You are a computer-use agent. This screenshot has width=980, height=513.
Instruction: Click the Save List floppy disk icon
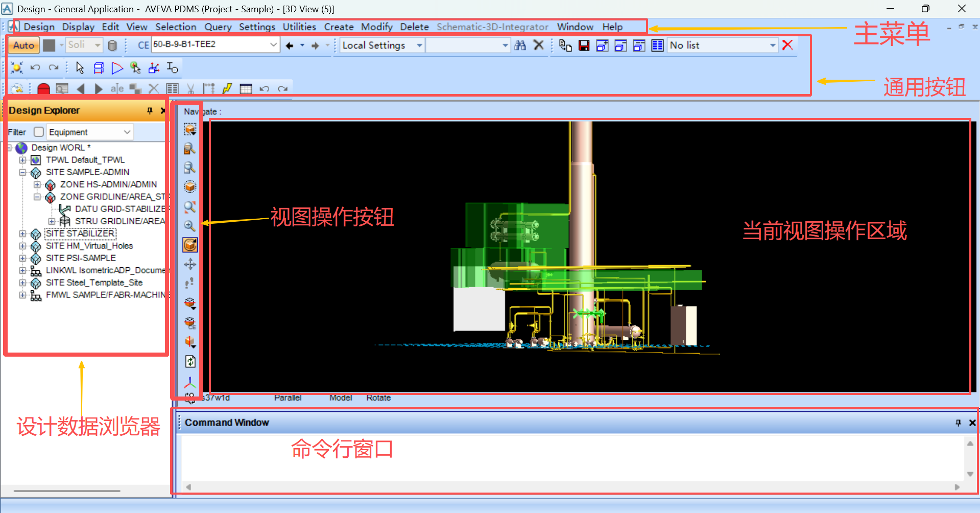[x=584, y=45]
